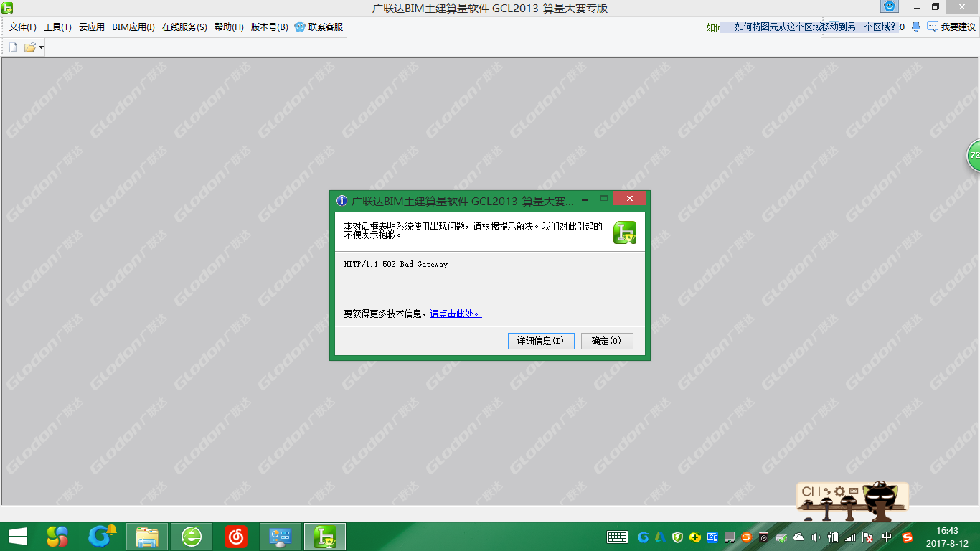Open the 云应用 menu
Image resolution: width=980 pixels, height=551 pixels.
point(92,27)
